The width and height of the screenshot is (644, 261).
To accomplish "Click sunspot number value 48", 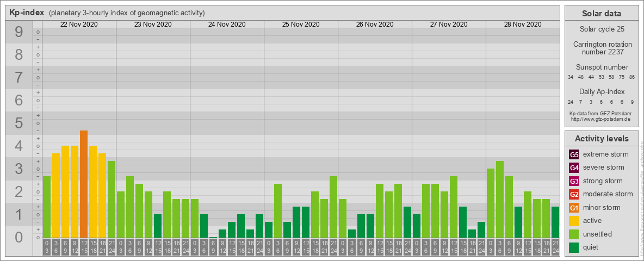I will click(581, 77).
